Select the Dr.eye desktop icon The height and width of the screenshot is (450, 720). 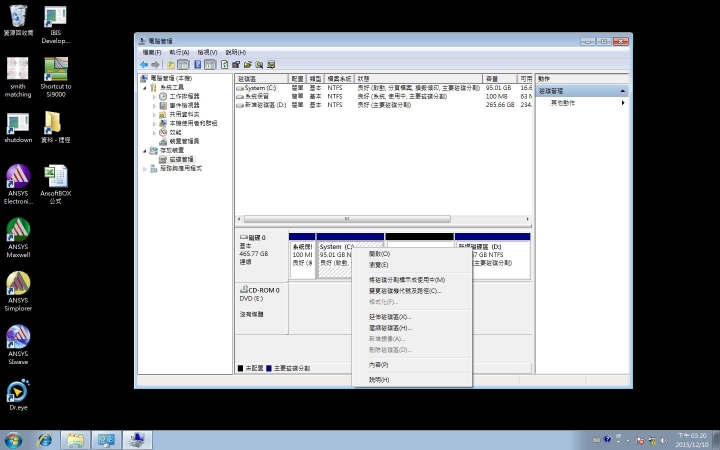pos(18,395)
